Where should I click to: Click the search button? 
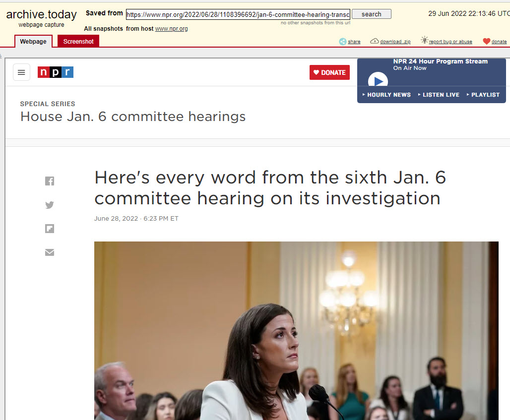coord(372,14)
